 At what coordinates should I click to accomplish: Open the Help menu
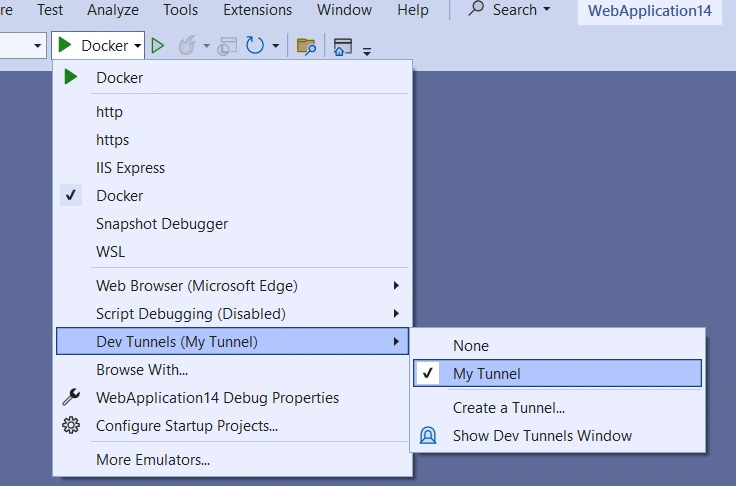pos(413,10)
